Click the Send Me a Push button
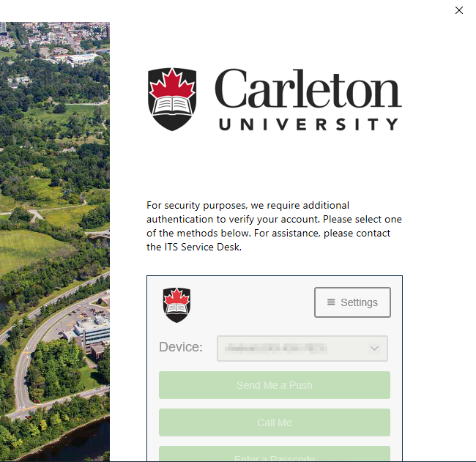 pyautogui.click(x=275, y=385)
